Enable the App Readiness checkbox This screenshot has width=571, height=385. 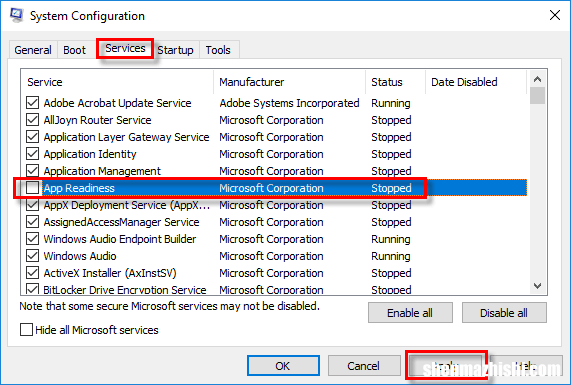pos(32,188)
